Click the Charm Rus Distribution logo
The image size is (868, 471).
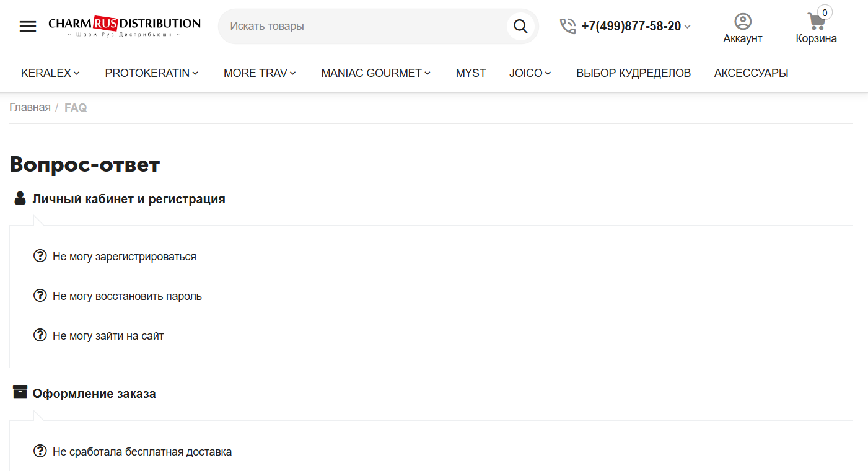pos(125,26)
